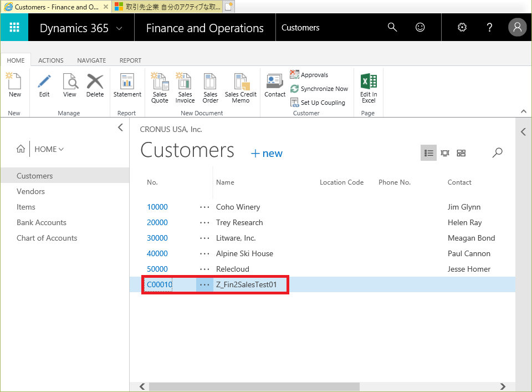Viewport: 532px width, 392px height.
Task: Open the user profile avatar
Action: pyautogui.click(x=518, y=27)
